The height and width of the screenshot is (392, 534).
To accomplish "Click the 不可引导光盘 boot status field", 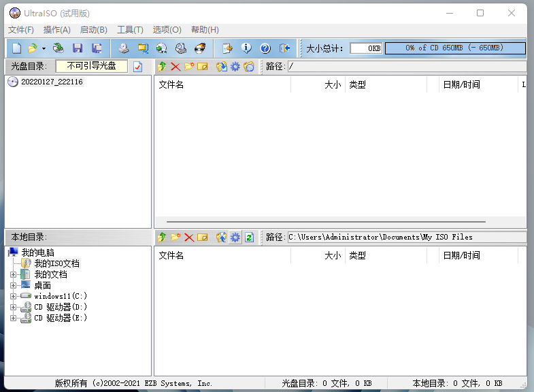I will click(x=92, y=66).
